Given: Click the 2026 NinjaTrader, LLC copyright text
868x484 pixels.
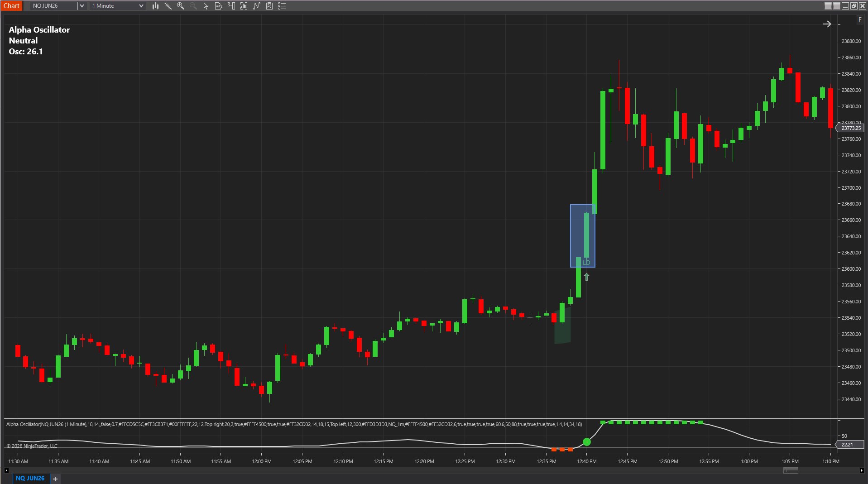Looking at the screenshot, I should [x=32, y=446].
